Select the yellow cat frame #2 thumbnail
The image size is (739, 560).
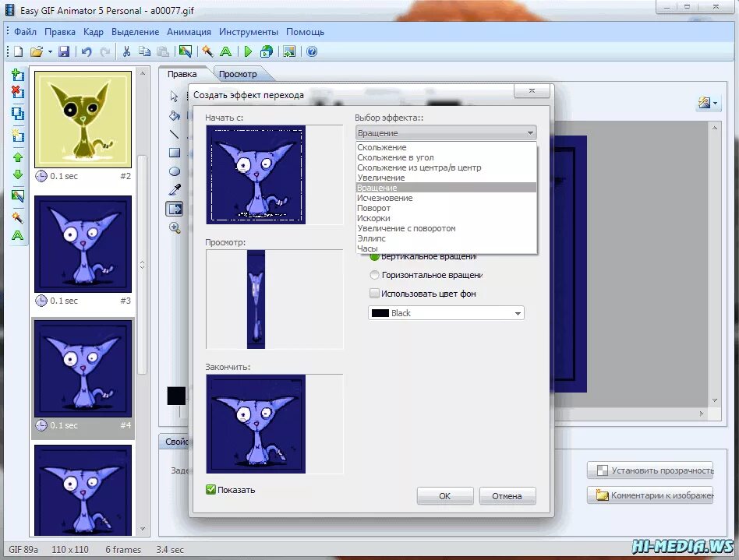(83, 119)
